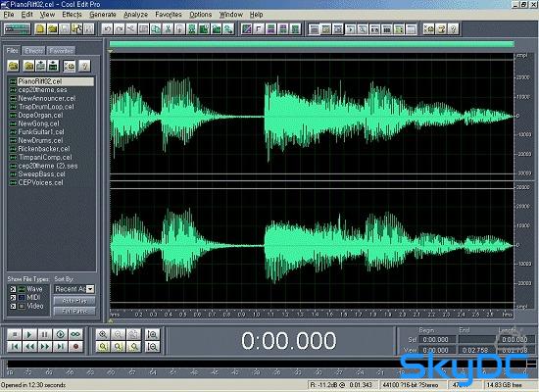Open the Edit menu
The height and width of the screenshot is (392, 539).
pyautogui.click(x=26, y=15)
